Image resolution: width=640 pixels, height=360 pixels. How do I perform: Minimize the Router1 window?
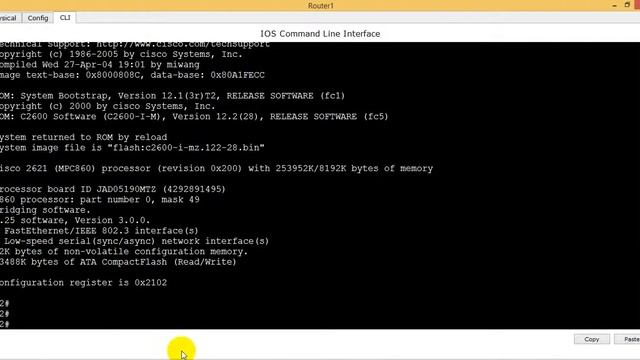pos(614,5)
